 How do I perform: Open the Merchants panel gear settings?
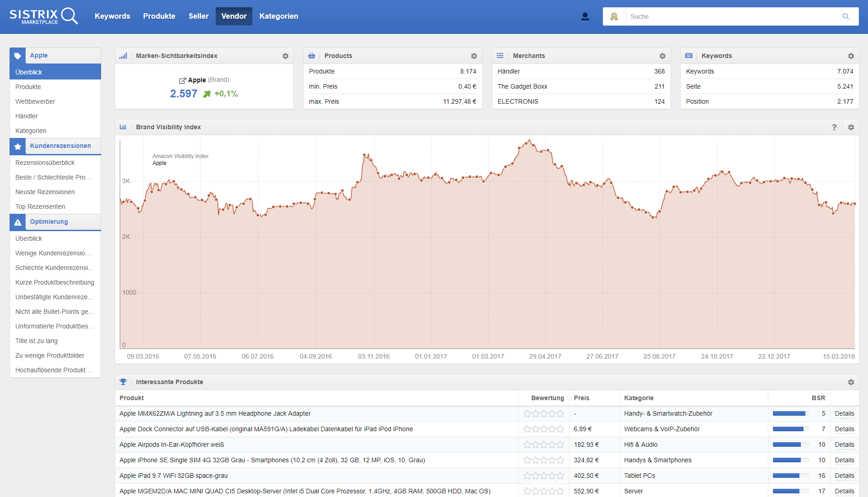pyautogui.click(x=662, y=56)
